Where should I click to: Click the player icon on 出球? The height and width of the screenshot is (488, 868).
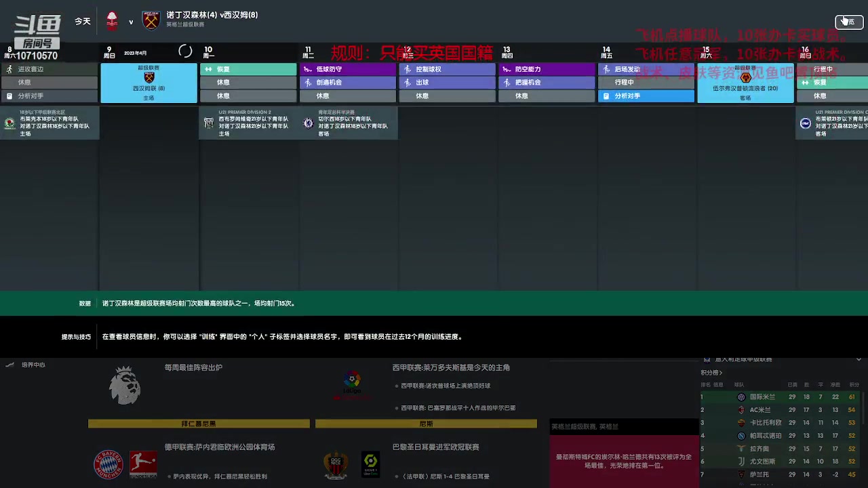408,83
